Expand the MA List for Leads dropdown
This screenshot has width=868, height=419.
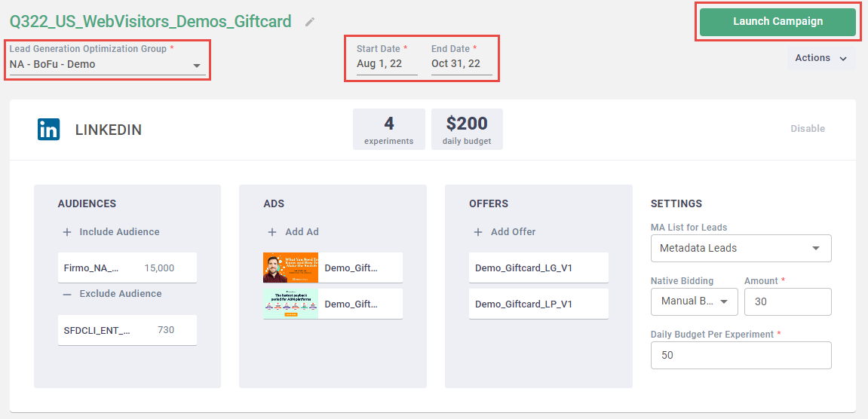(x=815, y=248)
